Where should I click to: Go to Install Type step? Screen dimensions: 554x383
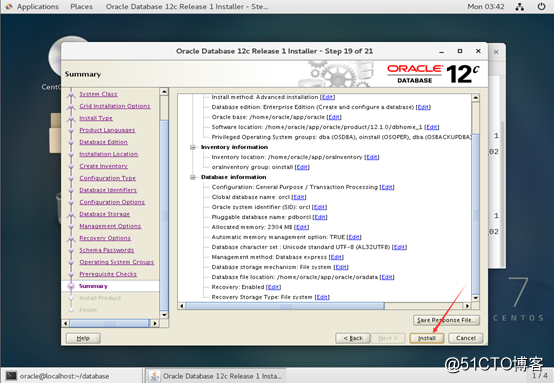point(96,118)
